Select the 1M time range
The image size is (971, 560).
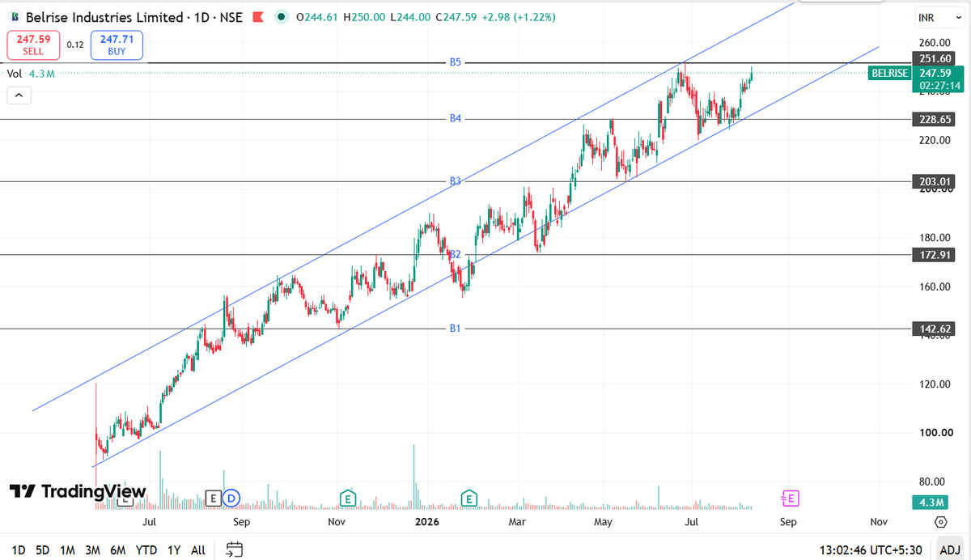point(68,550)
